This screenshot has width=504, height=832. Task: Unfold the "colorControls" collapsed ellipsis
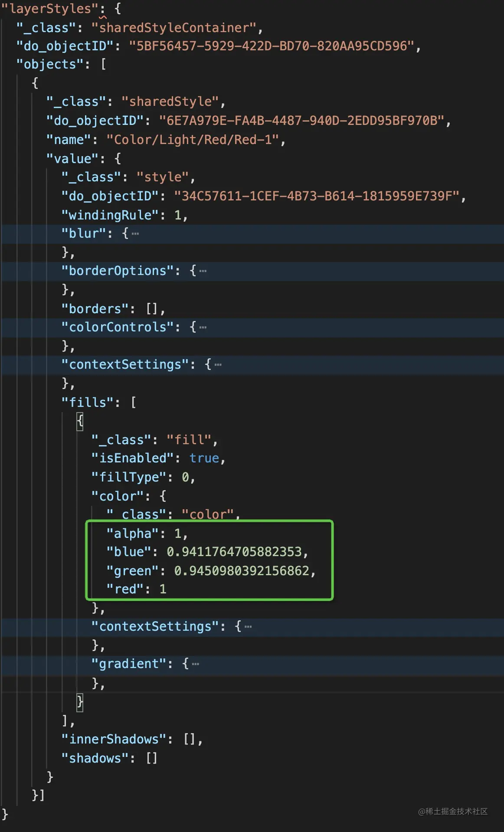tap(203, 328)
